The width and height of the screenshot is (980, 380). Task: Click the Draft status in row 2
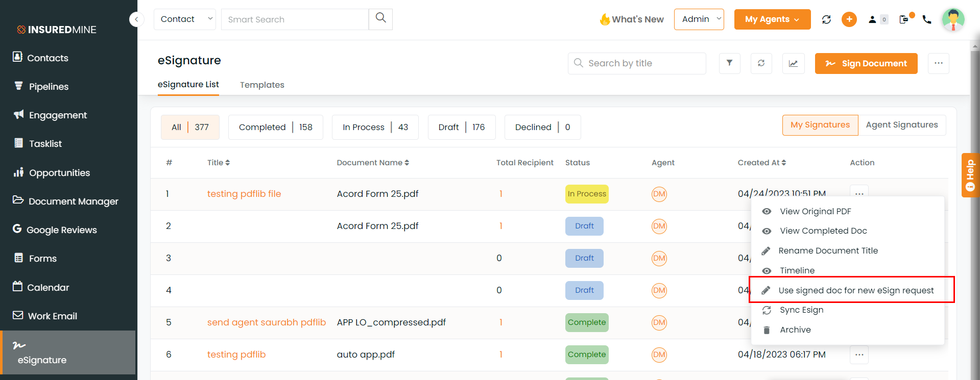click(x=584, y=226)
